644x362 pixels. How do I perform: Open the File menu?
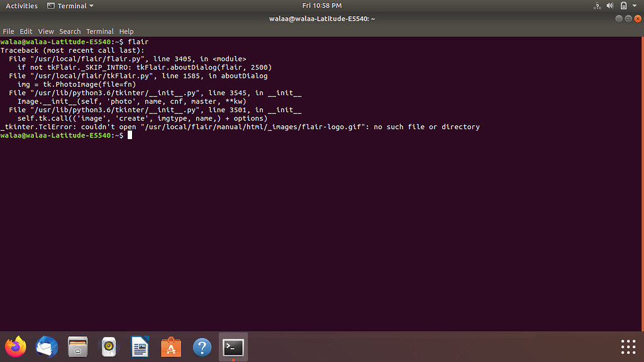point(8,31)
